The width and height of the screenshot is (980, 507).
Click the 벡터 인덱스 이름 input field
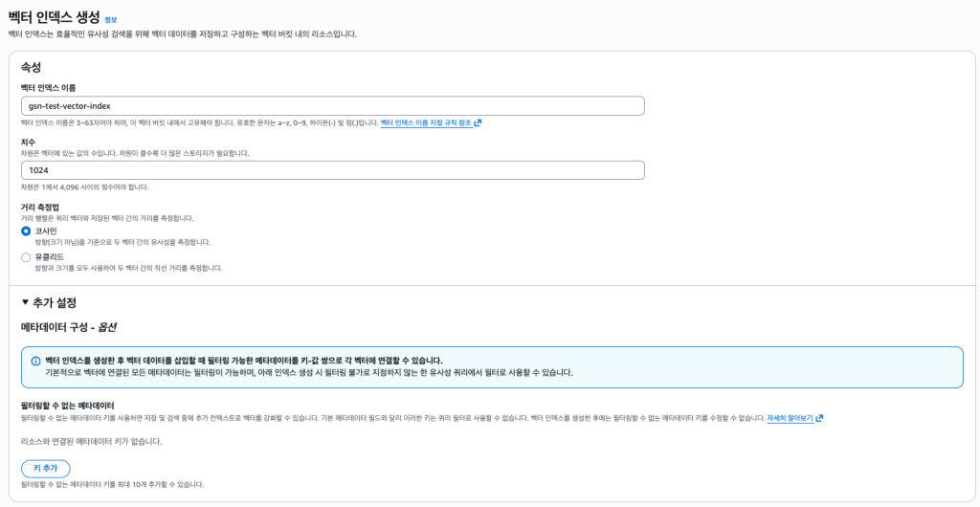point(332,106)
